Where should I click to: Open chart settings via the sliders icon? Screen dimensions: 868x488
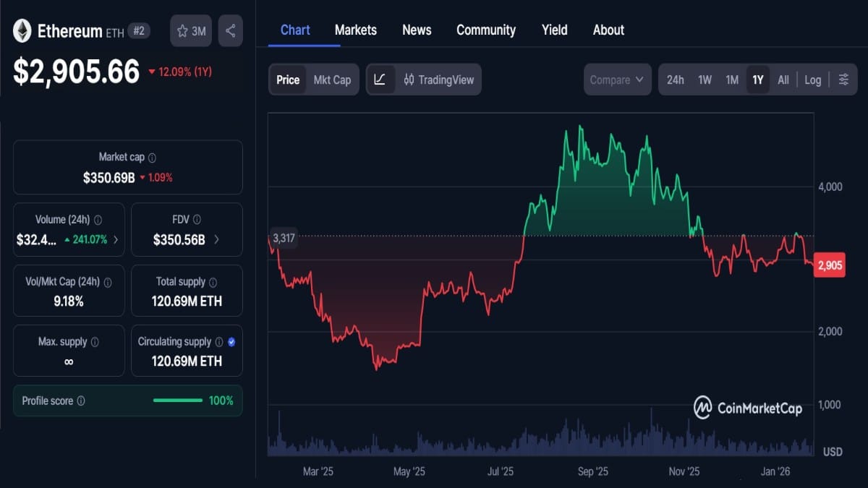pos(844,80)
